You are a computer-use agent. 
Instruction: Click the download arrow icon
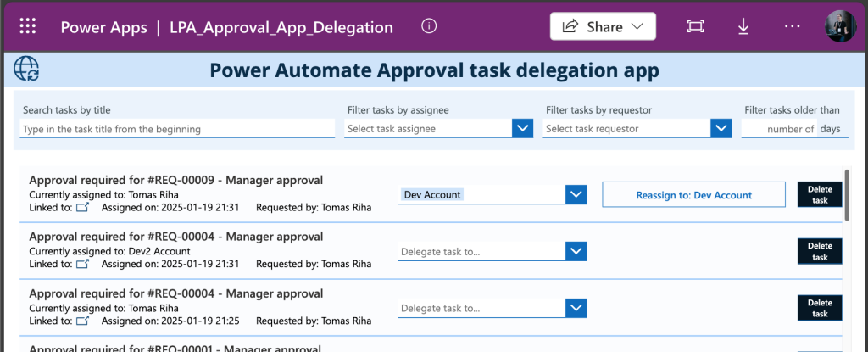pos(743,26)
